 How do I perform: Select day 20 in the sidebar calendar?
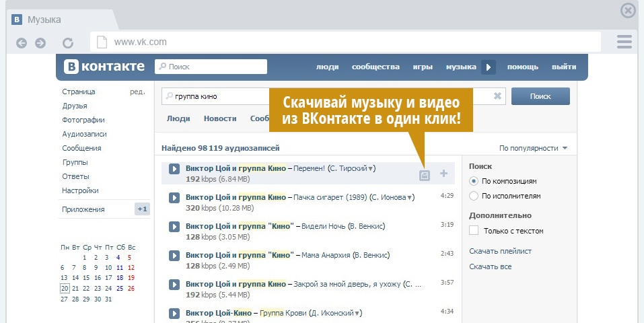click(65, 289)
